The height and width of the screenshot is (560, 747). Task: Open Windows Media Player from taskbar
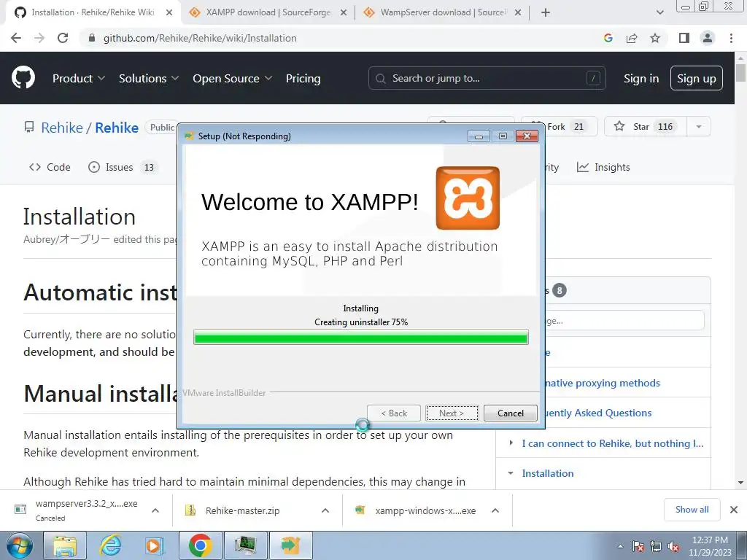pos(155,545)
